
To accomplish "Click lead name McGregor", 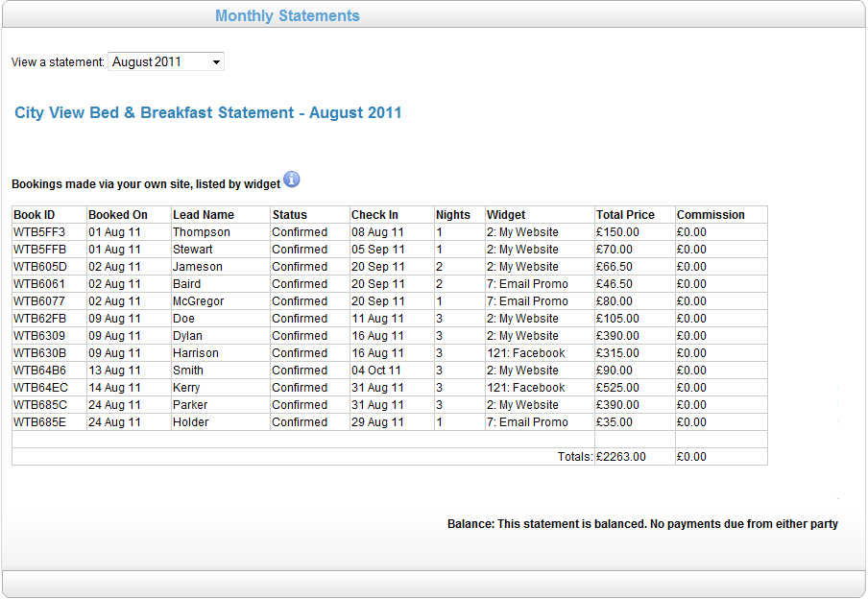I will point(199,301).
